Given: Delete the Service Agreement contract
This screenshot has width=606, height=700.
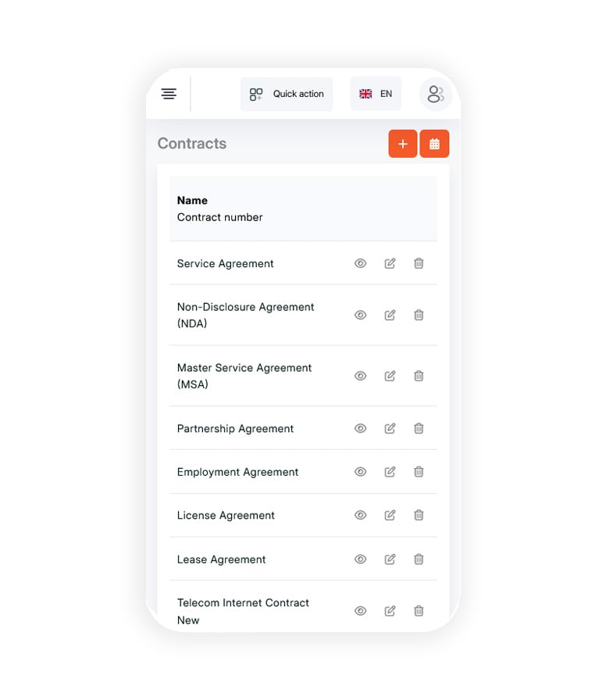Looking at the screenshot, I should tap(419, 263).
